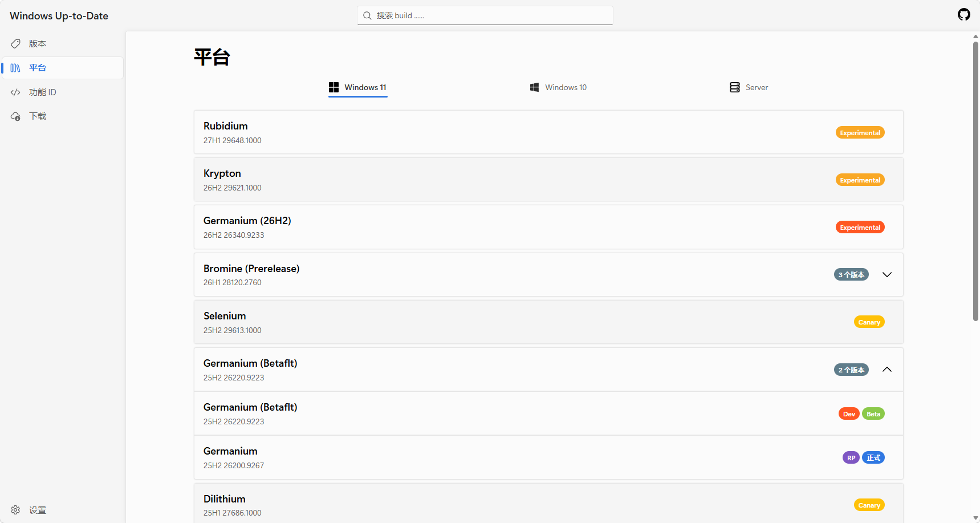Click the 3 个版本 badge on Bromine
This screenshot has height=523, width=980.
pos(851,274)
